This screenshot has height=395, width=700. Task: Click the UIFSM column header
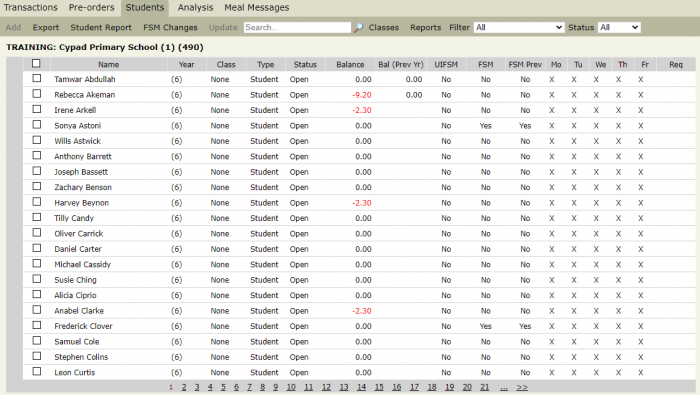pos(446,64)
